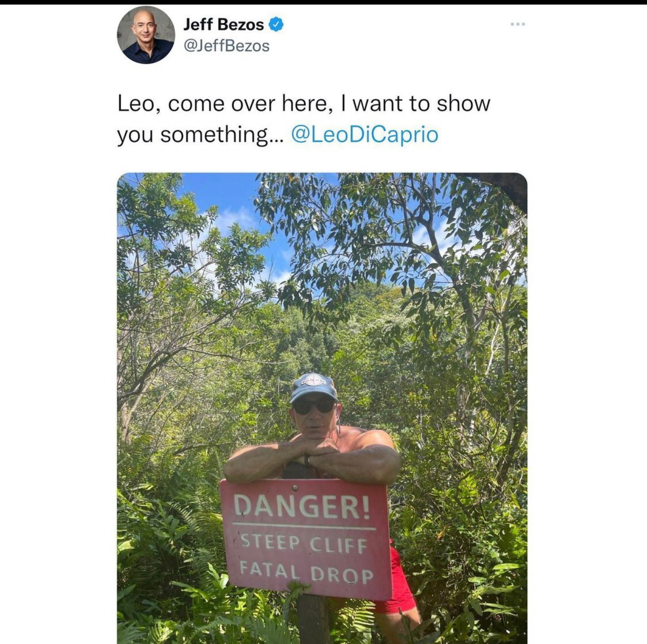Open the attached jungle photo
Screen dimensions: 647x644
[x=322, y=408]
